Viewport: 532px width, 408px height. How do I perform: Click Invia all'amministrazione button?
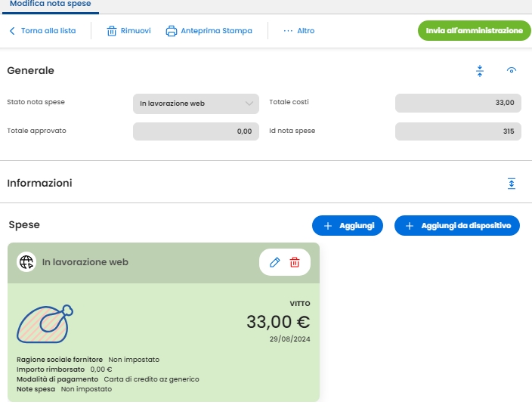tap(475, 30)
